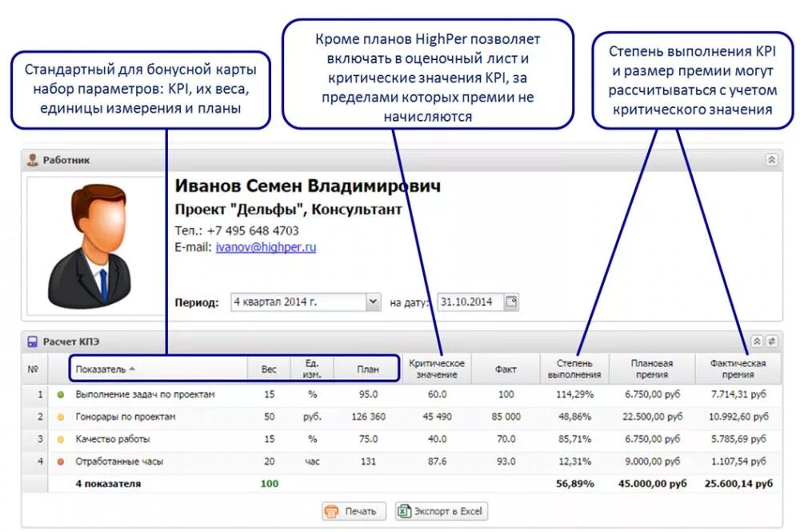Click the green total weight 100
The width and height of the screenshot is (800, 532).
tap(270, 483)
